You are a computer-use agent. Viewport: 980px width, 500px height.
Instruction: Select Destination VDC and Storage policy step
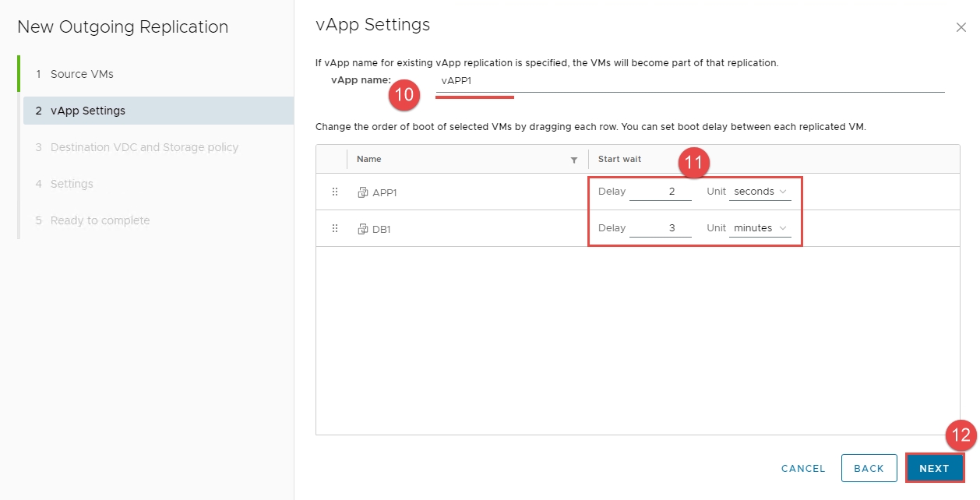(144, 147)
